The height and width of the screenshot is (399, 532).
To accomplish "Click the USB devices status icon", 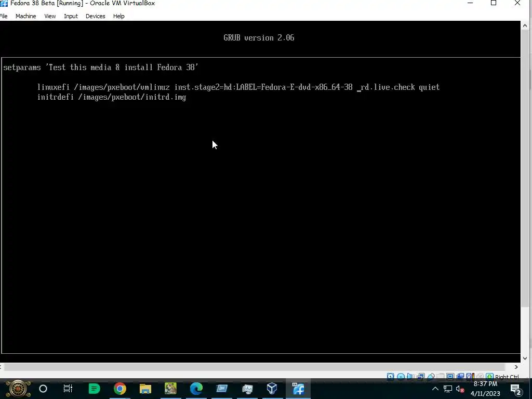I will [x=431, y=377].
